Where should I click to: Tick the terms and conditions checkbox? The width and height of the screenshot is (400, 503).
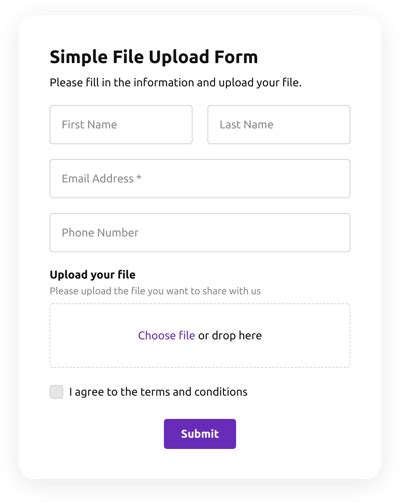[x=56, y=392]
